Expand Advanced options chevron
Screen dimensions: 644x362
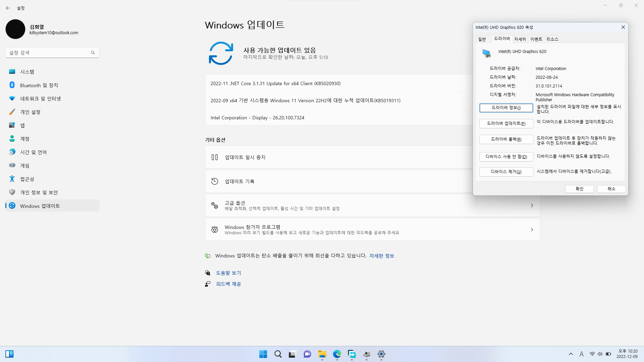(x=532, y=205)
